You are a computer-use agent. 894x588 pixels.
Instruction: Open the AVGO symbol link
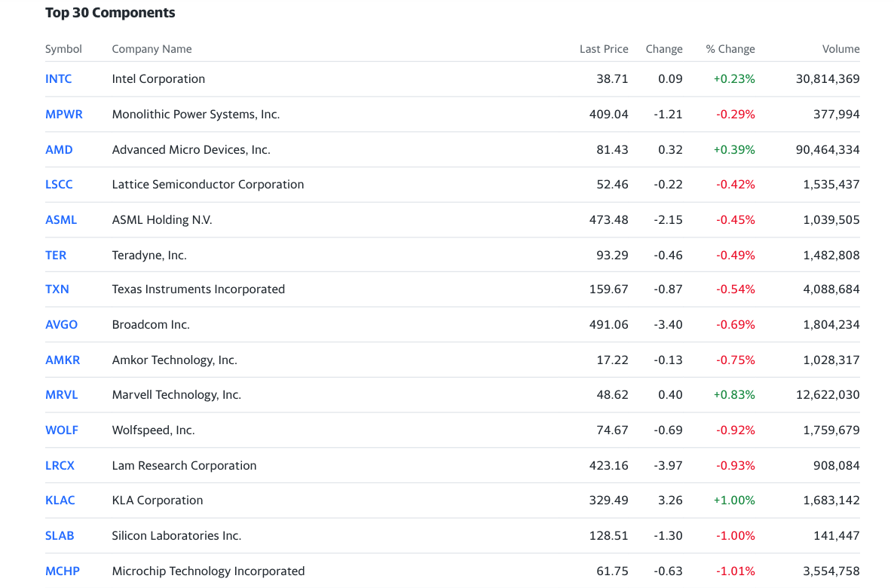pos(61,324)
